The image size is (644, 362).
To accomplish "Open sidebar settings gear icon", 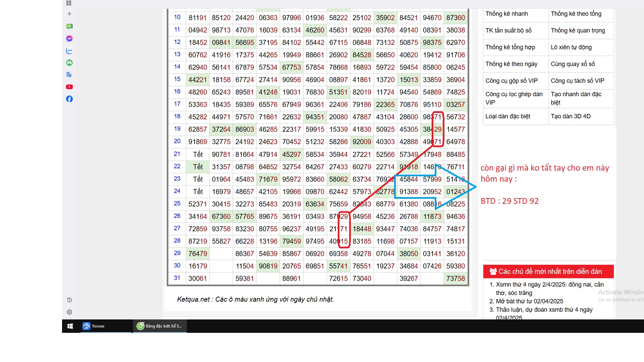I will pos(69,312).
